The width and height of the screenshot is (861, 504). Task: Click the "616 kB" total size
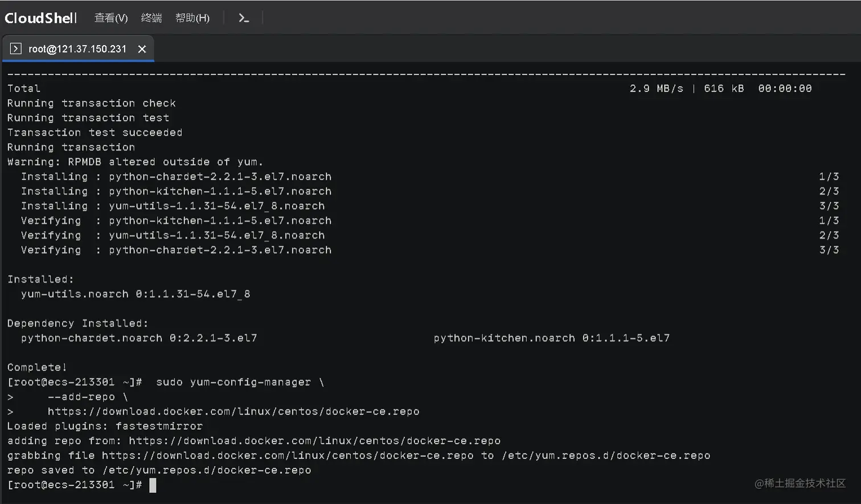[724, 88]
